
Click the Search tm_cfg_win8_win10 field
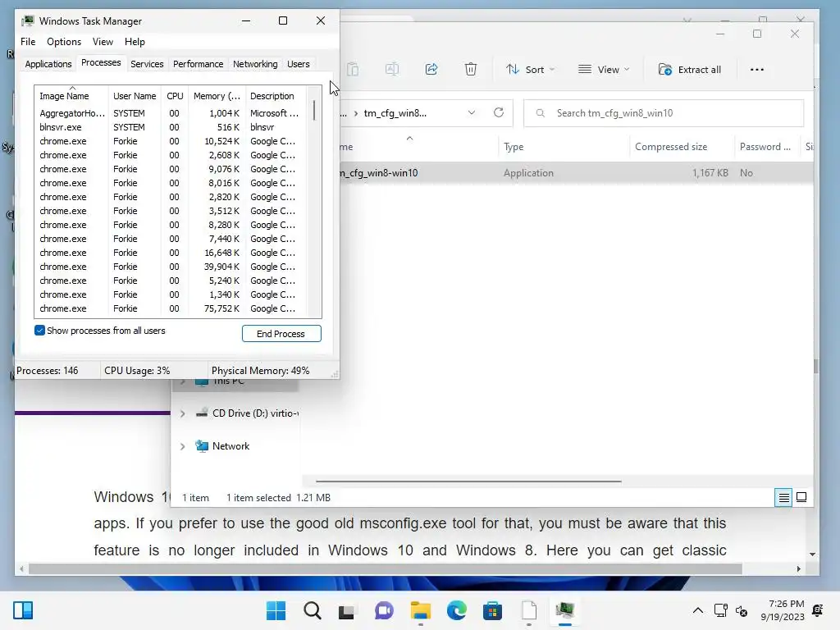pos(664,113)
